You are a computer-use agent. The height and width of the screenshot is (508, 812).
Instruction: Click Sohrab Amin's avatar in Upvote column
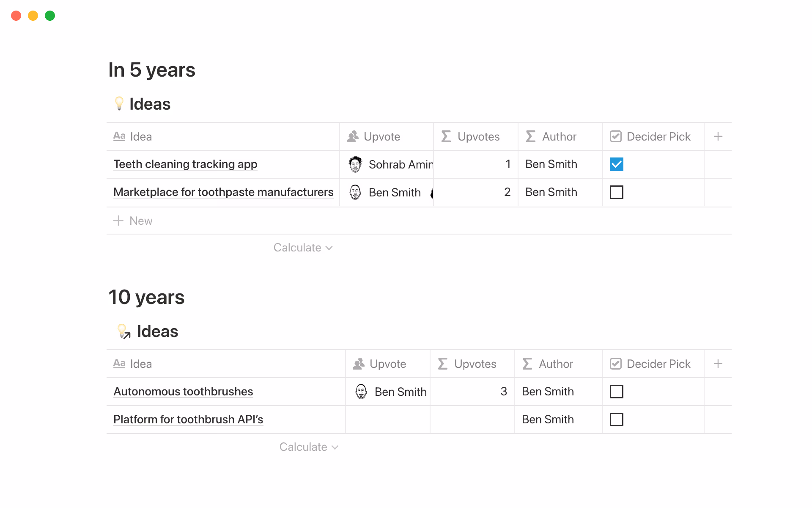(355, 164)
